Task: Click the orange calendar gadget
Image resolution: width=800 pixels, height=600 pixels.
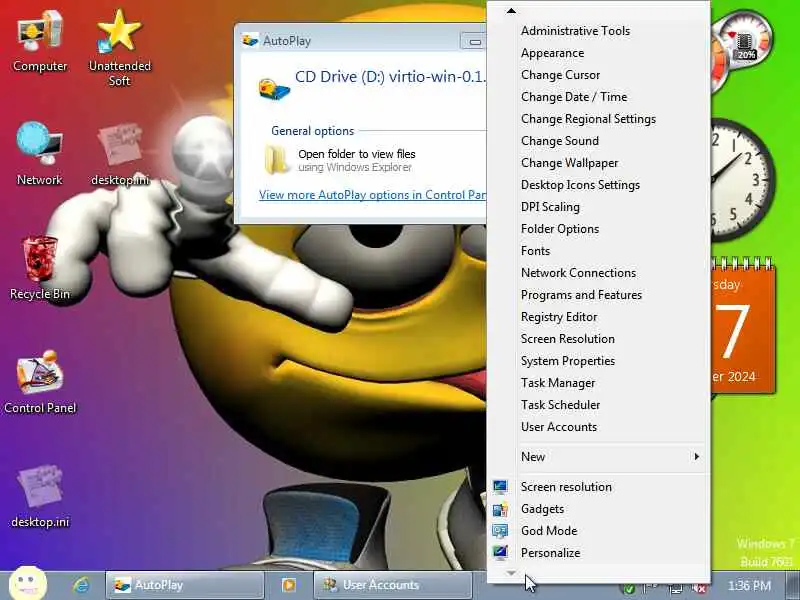Action: [x=743, y=326]
